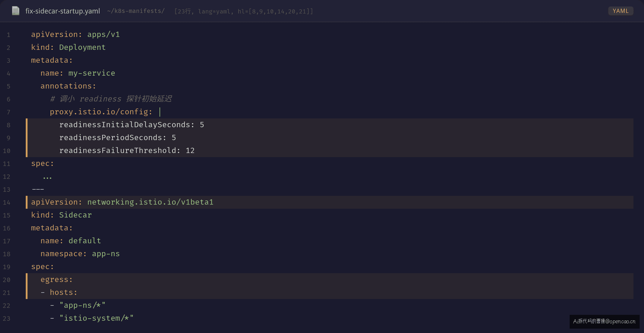This screenshot has height=333, width=644.
Task: Click the "app-ns/*" host entry
Action: 82,305
